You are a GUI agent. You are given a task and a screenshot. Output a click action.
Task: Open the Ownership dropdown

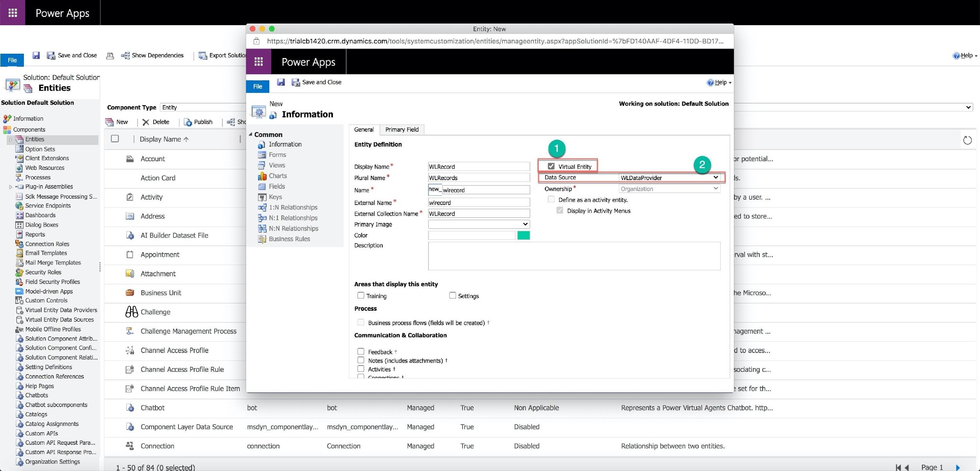point(669,189)
